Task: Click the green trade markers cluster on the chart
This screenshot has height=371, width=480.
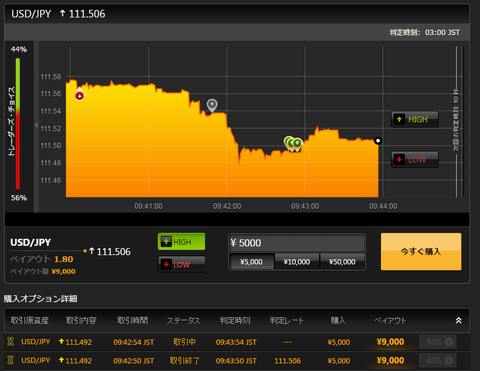Action: (293, 144)
